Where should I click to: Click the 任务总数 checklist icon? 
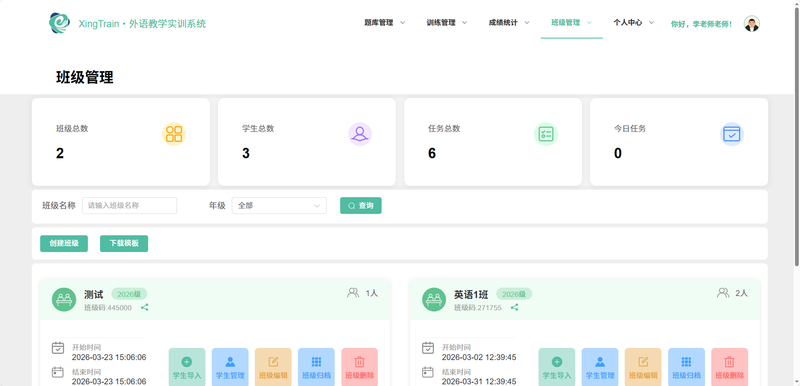click(546, 134)
